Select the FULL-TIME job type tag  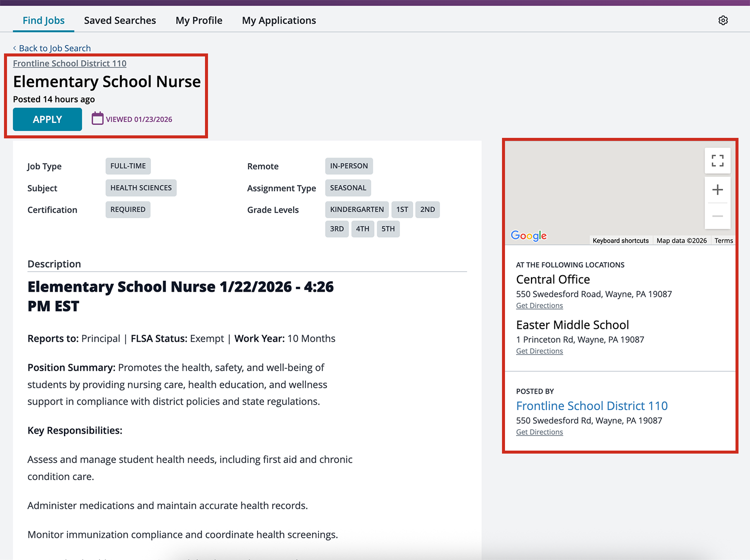coord(128,166)
